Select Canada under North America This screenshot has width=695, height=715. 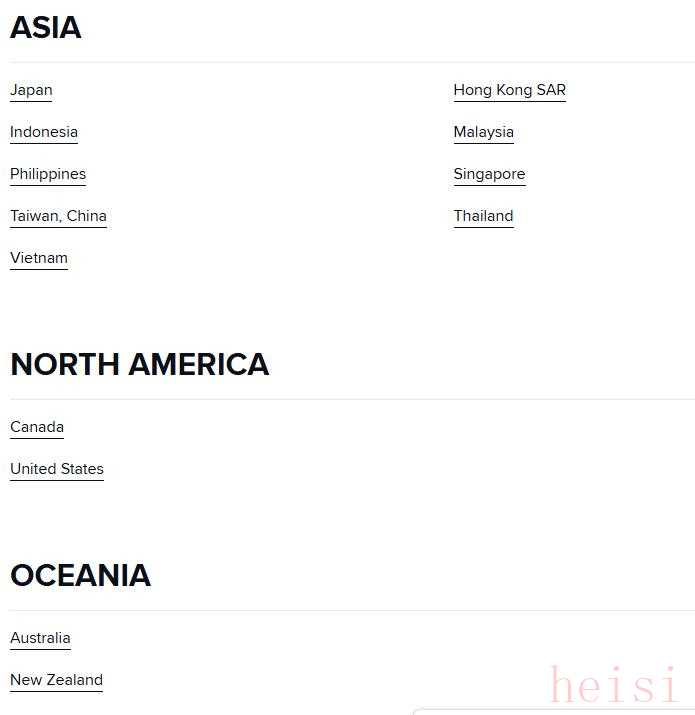[x=37, y=427]
